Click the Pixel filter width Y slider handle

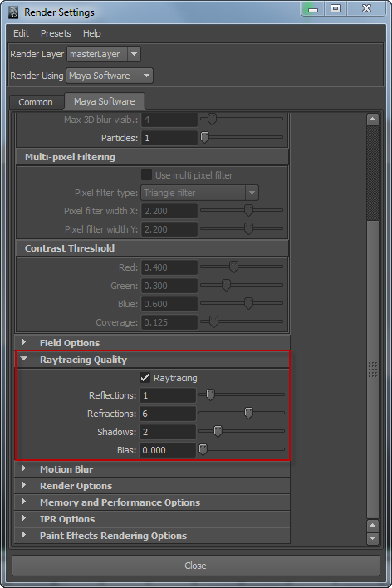click(248, 228)
